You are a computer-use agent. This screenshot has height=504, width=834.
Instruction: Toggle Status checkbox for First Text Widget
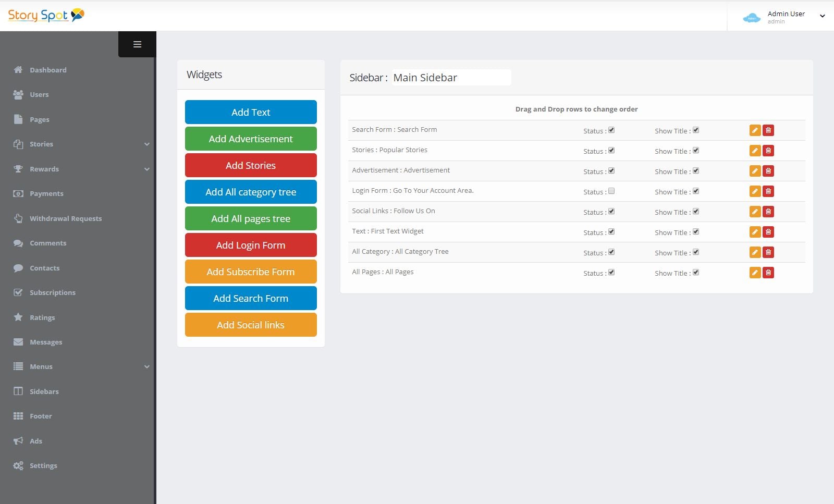[611, 231]
